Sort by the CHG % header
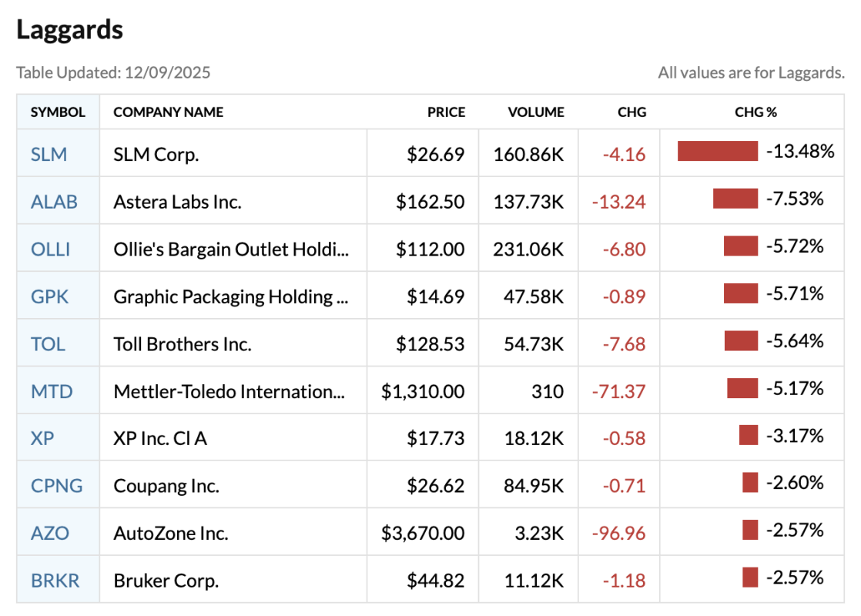This screenshot has width=861, height=616. [755, 112]
